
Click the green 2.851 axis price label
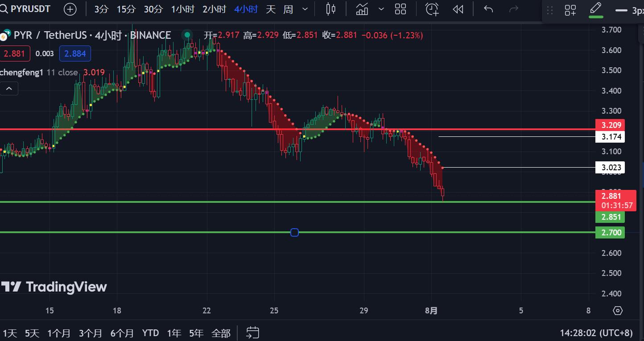point(610,217)
